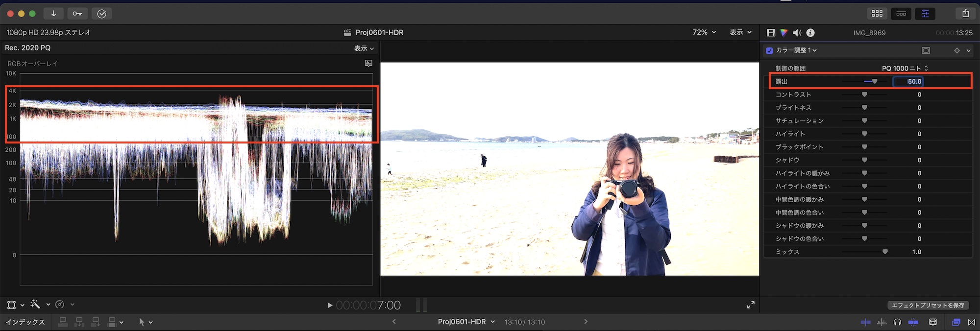Click the インデックス button

pyautogui.click(x=25, y=322)
